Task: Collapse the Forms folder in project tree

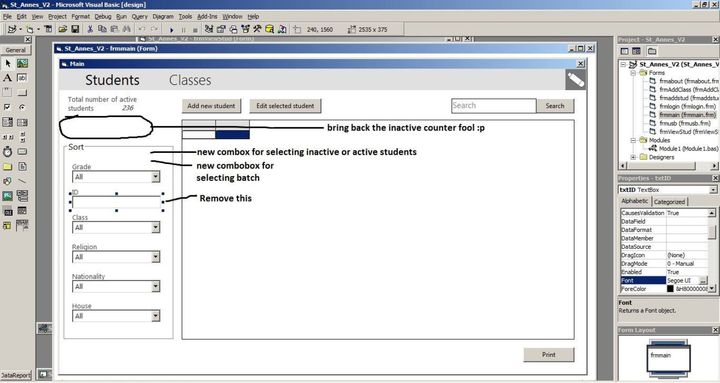Action: (x=633, y=73)
